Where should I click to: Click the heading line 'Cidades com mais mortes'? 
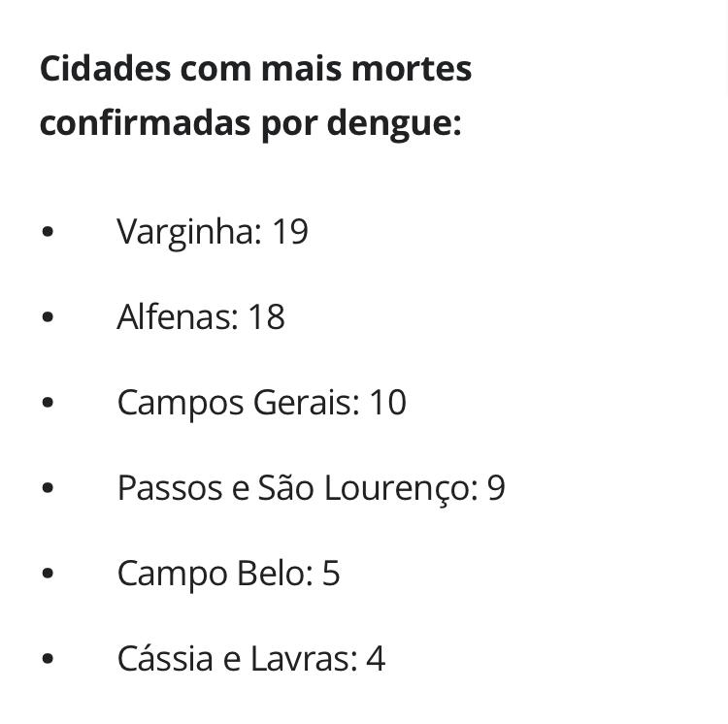pos(256,69)
